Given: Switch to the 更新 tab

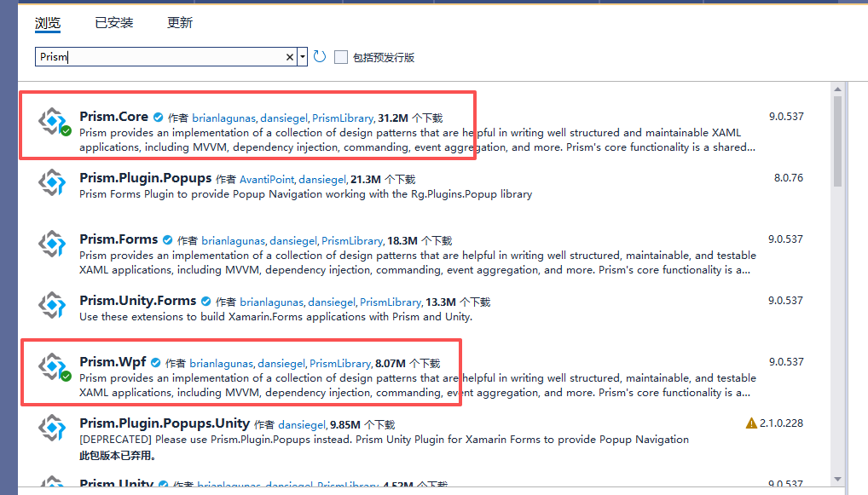Looking at the screenshot, I should pos(180,23).
